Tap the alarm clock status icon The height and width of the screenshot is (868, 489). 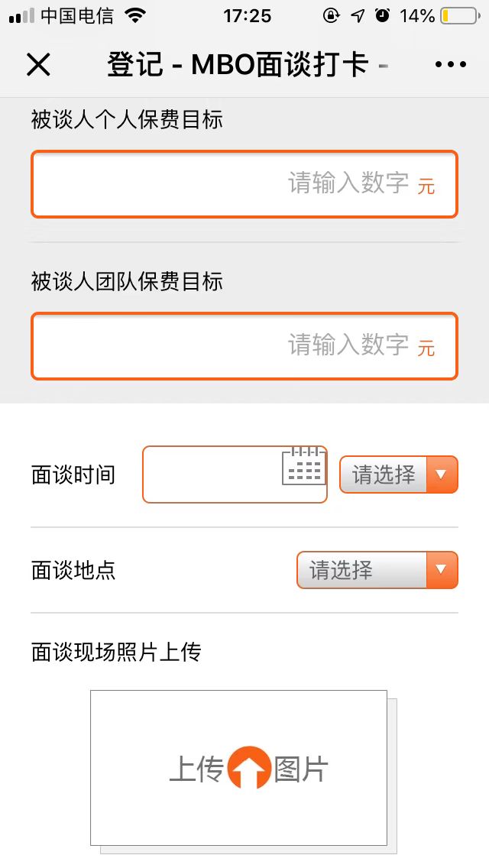[x=383, y=16]
